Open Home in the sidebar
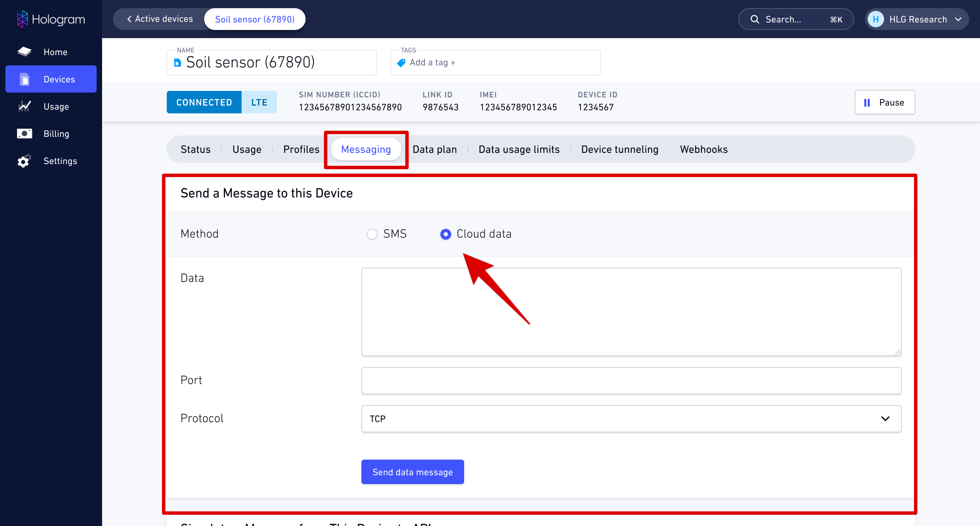 [x=51, y=52]
